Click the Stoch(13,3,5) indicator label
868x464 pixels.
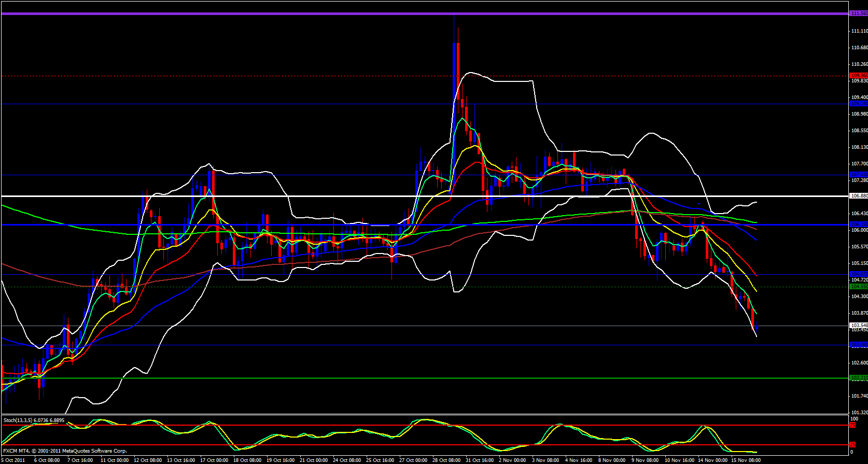click(34, 420)
